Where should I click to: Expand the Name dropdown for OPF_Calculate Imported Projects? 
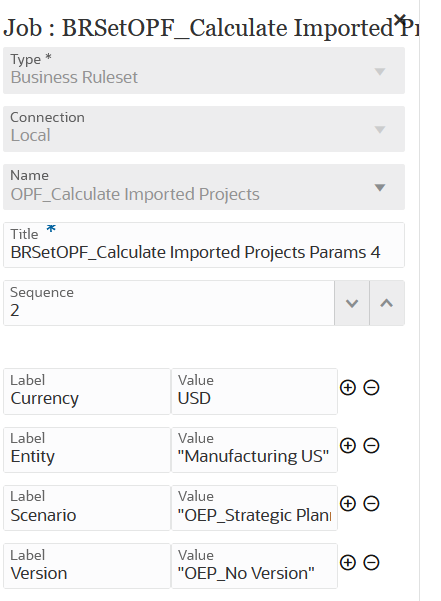click(x=204, y=187)
